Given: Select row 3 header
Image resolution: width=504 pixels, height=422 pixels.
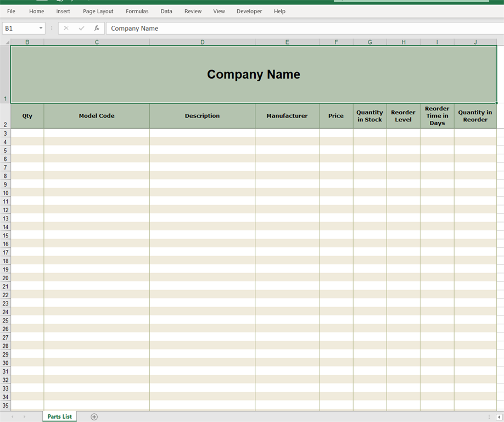Looking at the screenshot, I should pos(5,133).
